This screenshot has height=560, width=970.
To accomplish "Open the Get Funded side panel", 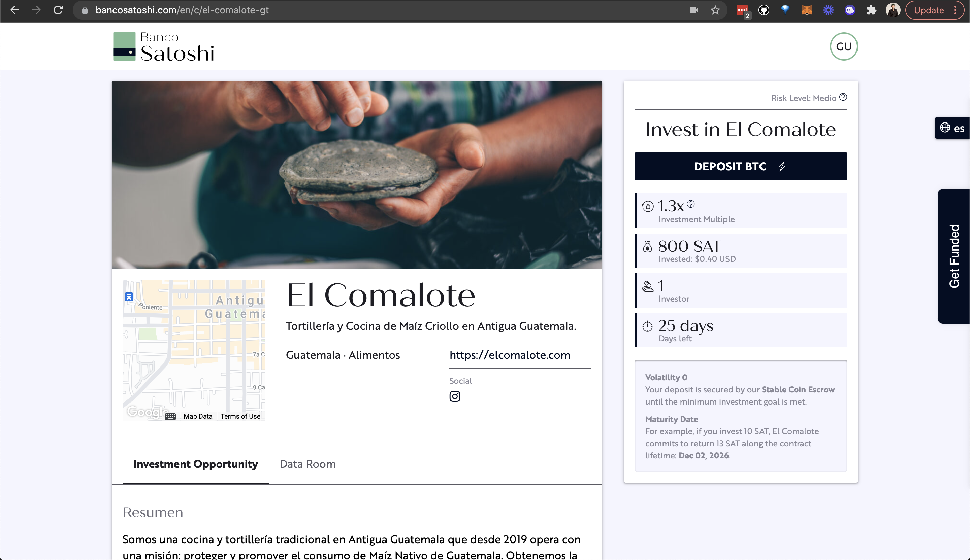I will pyautogui.click(x=953, y=256).
